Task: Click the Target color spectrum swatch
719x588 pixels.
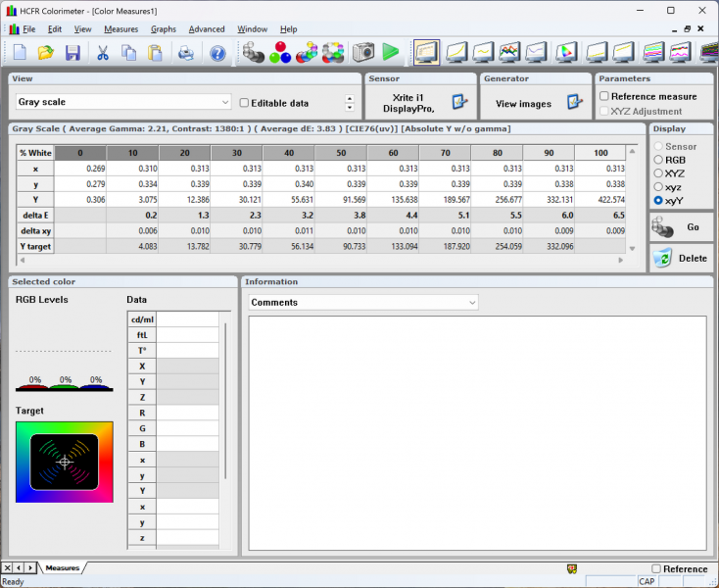Action: pyautogui.click(x=65, y=461)
